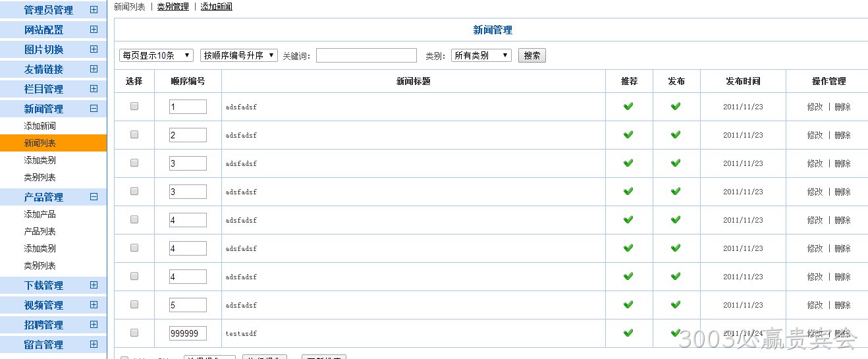Click 修改 for sequence row 2
Image resolution: width=868 pixels, height=359 pixels.
[x=815, y=135]
